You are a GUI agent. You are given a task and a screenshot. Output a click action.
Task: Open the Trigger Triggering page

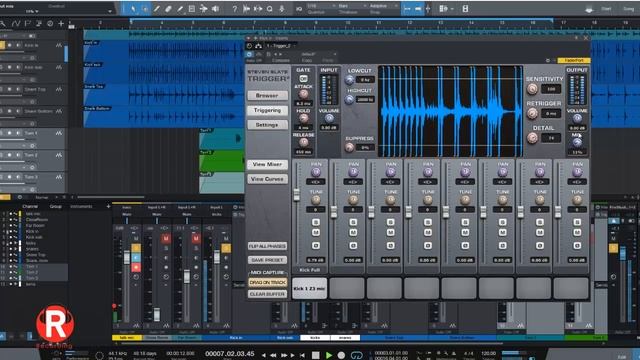267,110
